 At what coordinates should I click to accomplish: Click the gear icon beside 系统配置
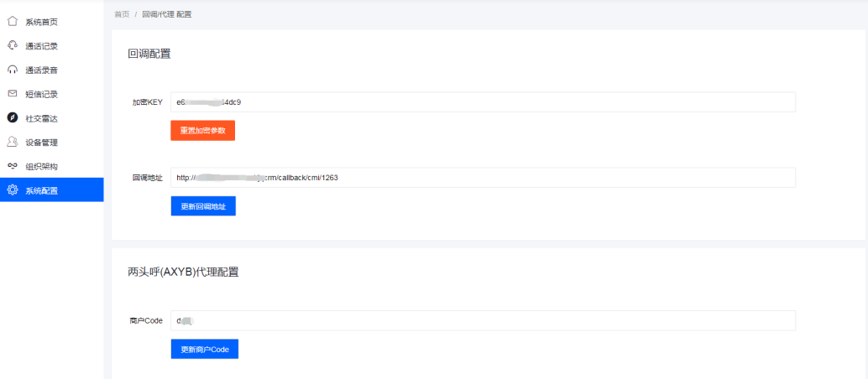click(13, 190)
